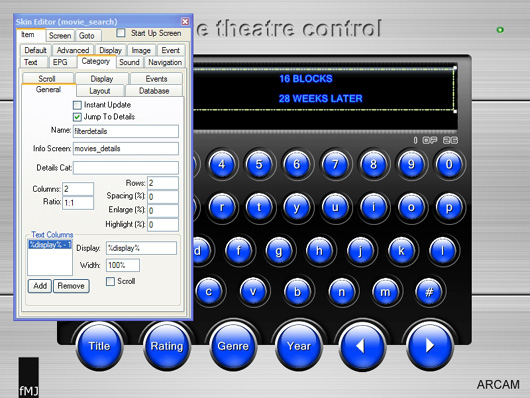The height and width of the screenshot is (398, 530).
Task: Tap the letter g key
Action: pyautogui.click(x=279, y=251)
